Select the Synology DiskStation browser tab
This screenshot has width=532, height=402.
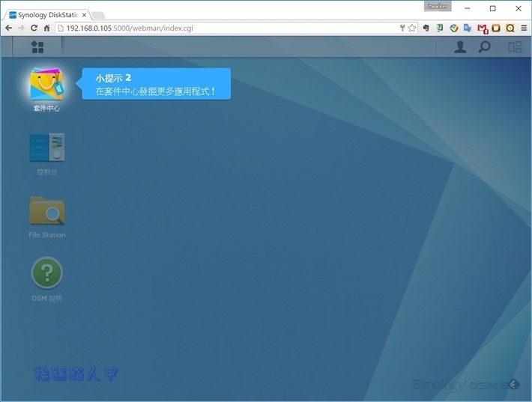point(47,15)
